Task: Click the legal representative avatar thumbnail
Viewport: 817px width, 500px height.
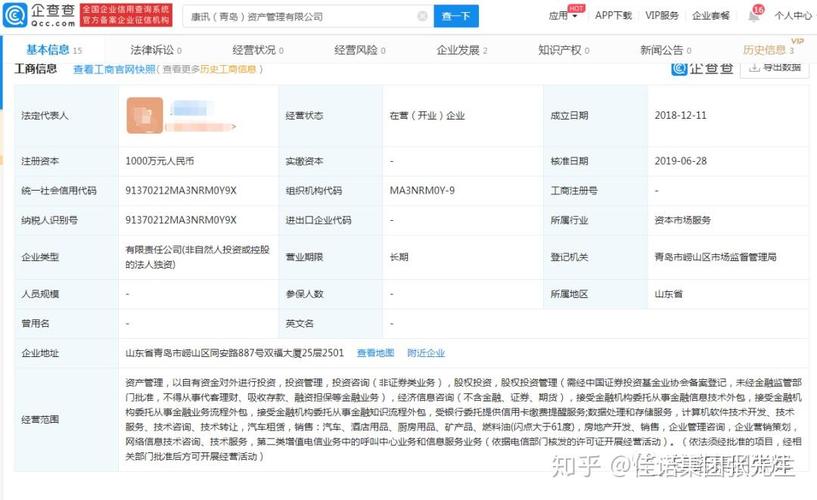Action: 144,115
